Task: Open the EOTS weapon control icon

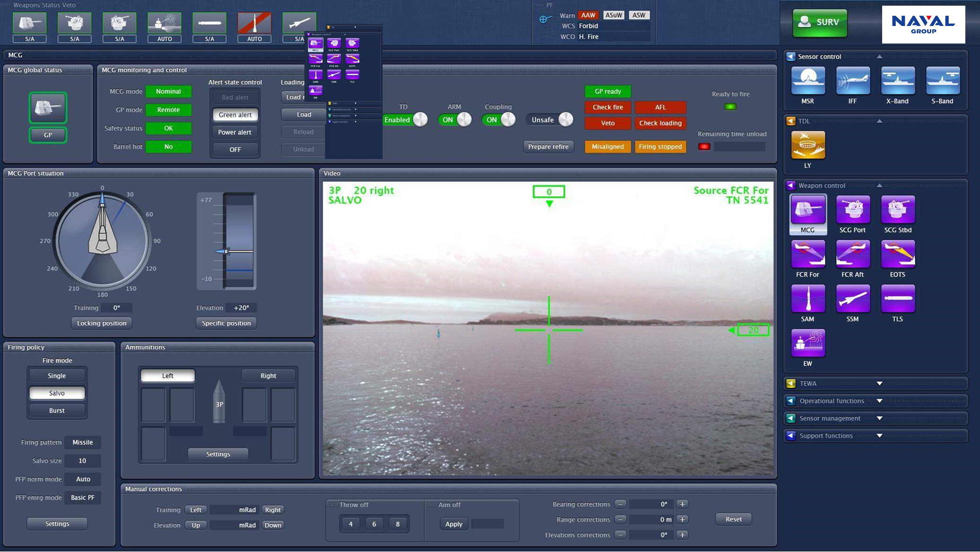Action: click(897, 254)
